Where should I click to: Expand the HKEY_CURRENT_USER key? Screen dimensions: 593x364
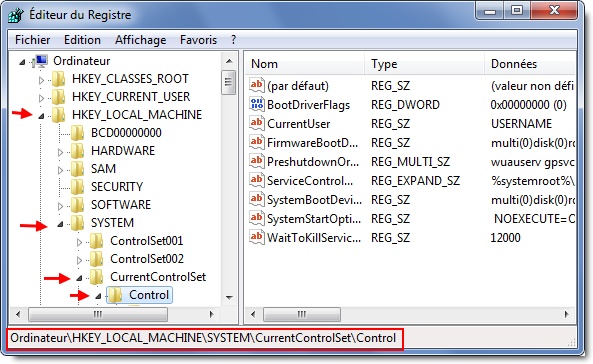click(x=41, y=98)
